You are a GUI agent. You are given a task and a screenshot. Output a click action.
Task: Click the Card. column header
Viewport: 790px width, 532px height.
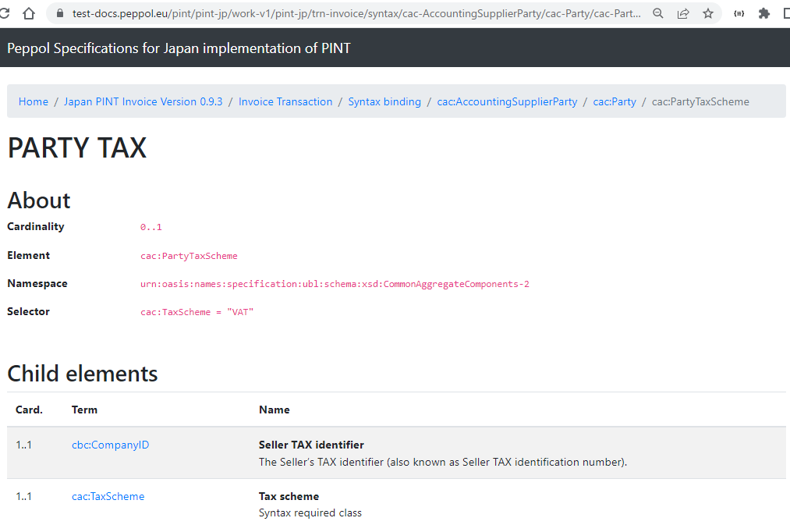pyautogui.click(x=29, y=410)
